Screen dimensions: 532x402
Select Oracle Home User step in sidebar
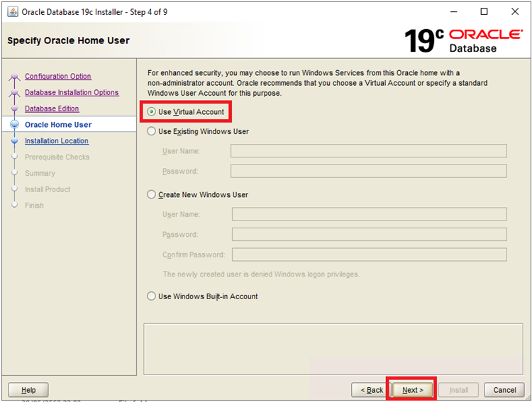coord(58,125)
